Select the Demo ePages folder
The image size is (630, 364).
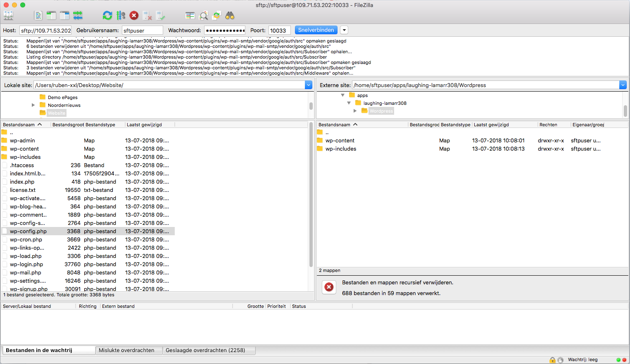tap(62, 97)
